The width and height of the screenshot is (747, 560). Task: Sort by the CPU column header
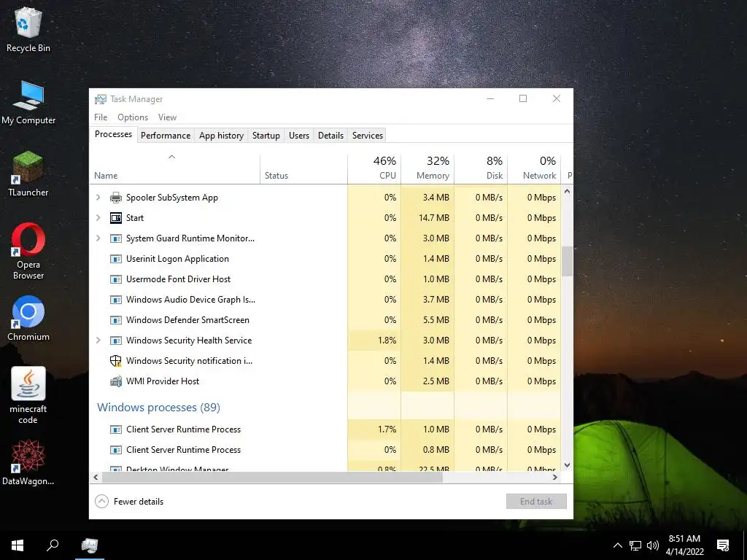[x=374, y=169]
